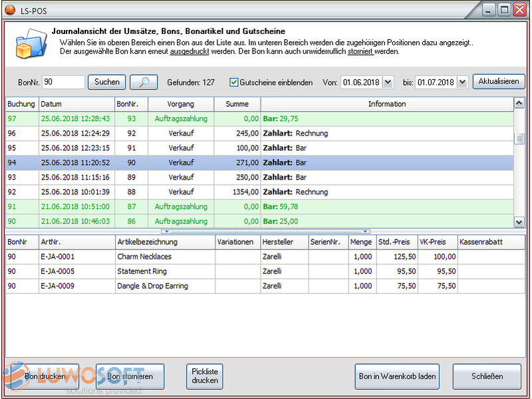Click the magnifying glass search icon
This screenshot has height=399, width=532.
(x=144, y=82)
